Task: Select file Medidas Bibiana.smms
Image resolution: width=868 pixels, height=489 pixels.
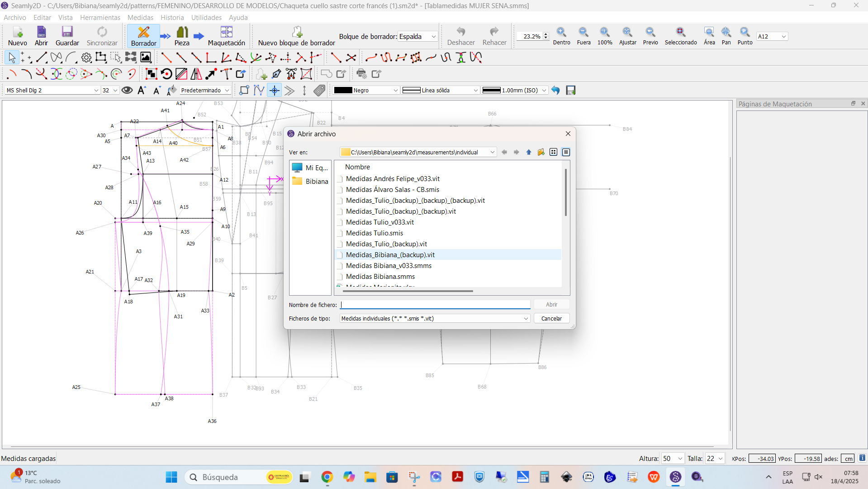Action: coord(380,276)
